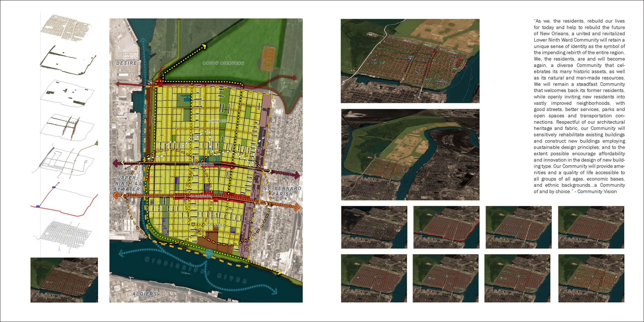Click the Community Vision quote paragraph

[579, 106]
